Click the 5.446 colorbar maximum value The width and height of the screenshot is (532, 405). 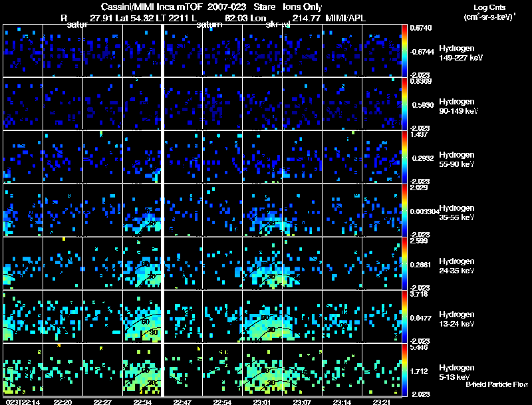[419, 347]
